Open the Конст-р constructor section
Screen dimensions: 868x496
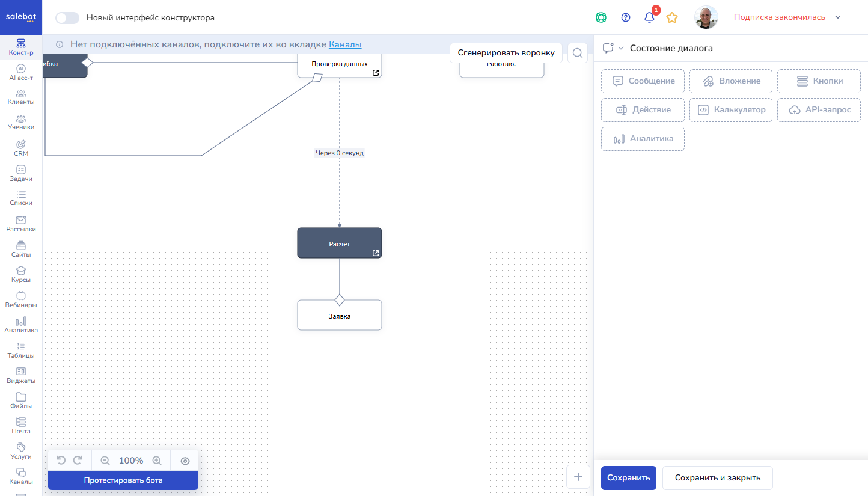[21, 47]
